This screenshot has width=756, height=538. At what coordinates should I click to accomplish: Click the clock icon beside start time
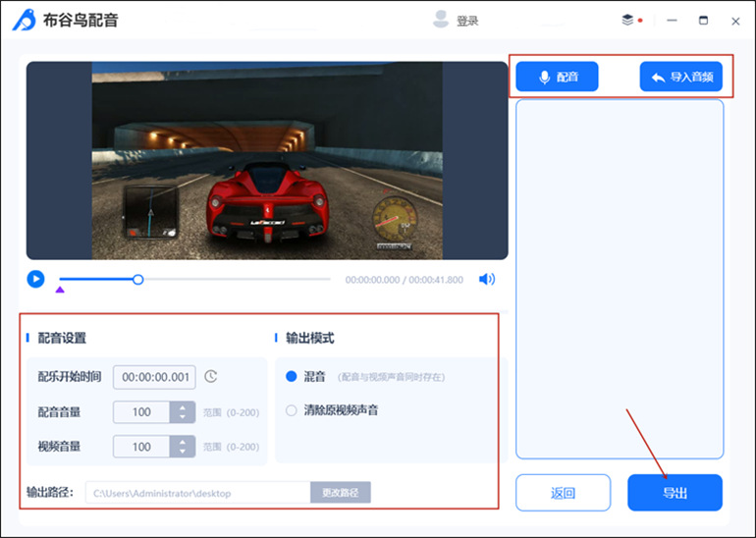[211, 376]
